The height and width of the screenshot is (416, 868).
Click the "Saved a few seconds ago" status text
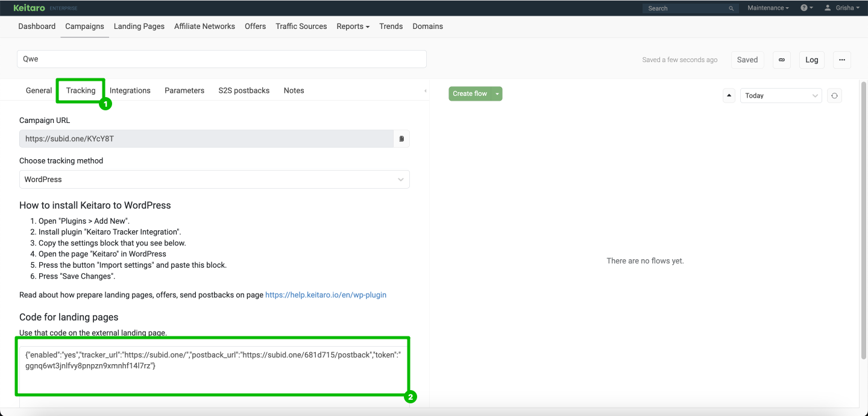680,60
